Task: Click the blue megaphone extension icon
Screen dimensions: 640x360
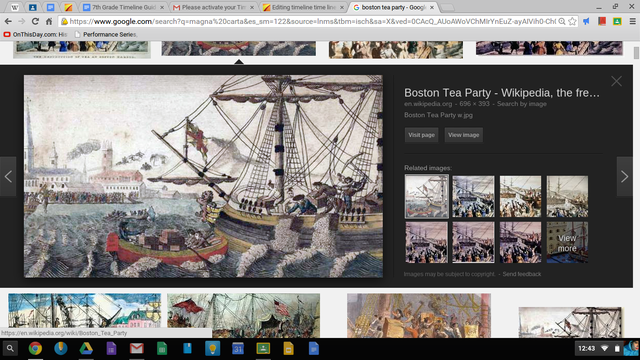Action: click(587, 21)
